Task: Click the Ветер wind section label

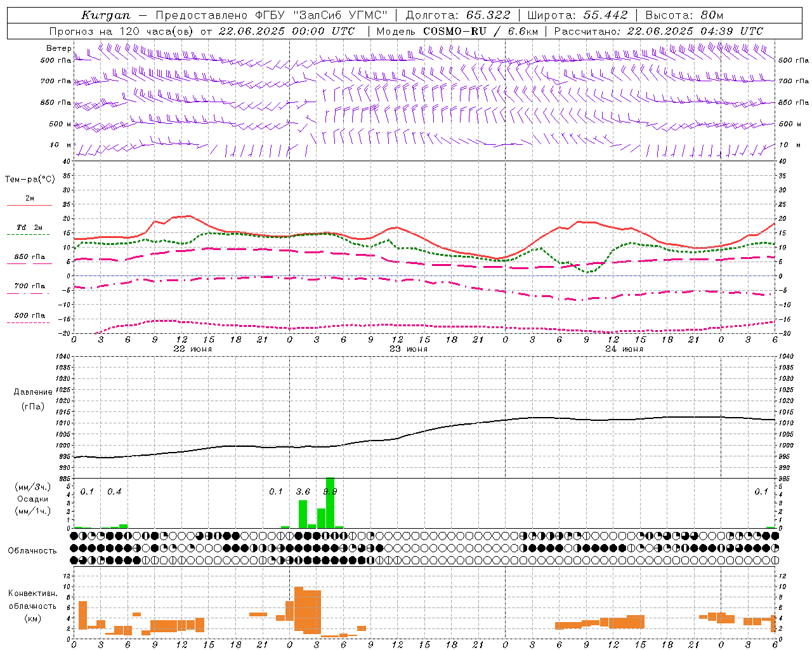Action: [58, 48]
